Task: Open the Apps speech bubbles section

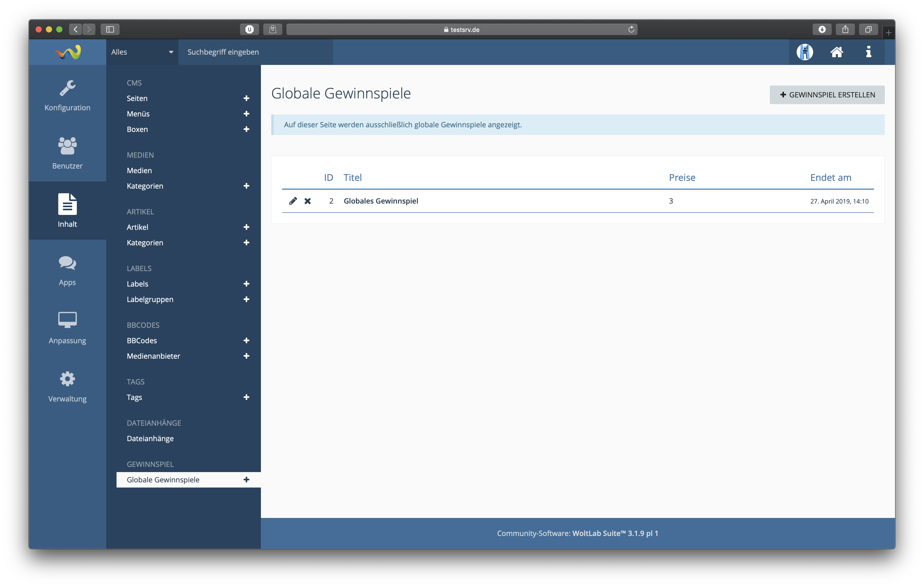Action: [x=67, y=270]
